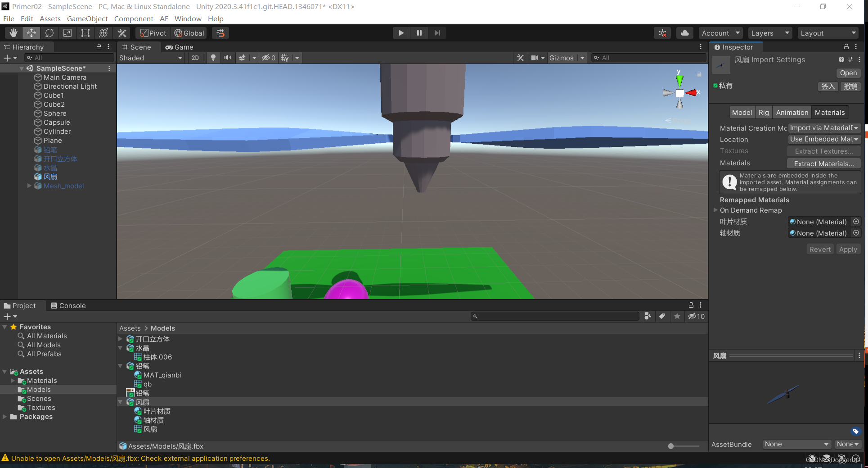Open scene component tools icon
This screenshot has height=468, width=868.
tap(520, 58)
